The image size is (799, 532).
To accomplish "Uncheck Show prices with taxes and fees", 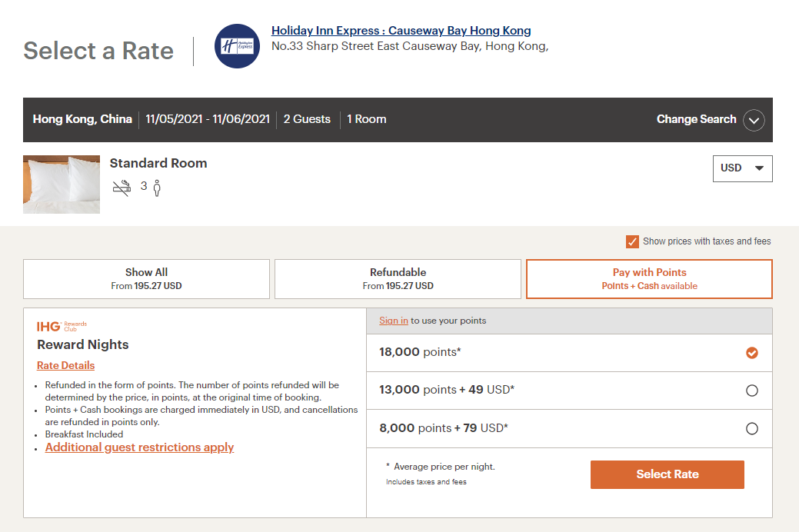I will (x=632, y=241).
